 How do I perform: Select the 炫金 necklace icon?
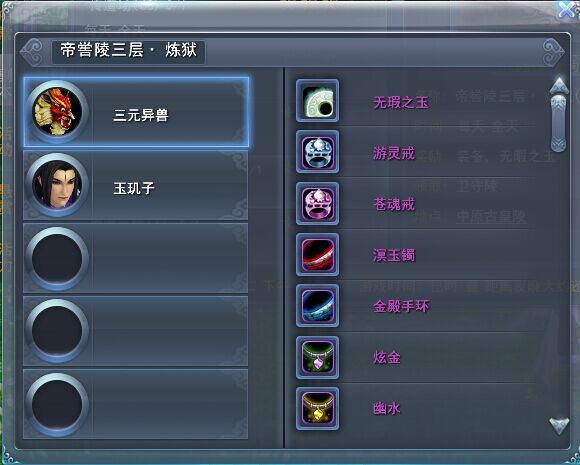317,357
